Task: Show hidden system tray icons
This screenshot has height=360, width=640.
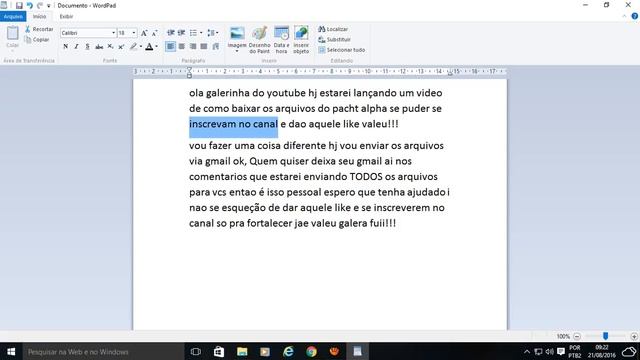Action: [527, 351]
